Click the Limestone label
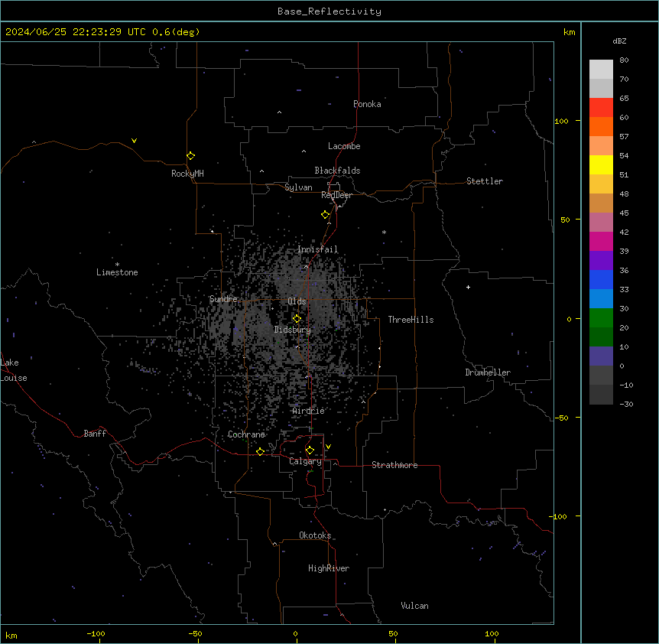This screenshot has width=659, height=644. (x=117, y=272)
